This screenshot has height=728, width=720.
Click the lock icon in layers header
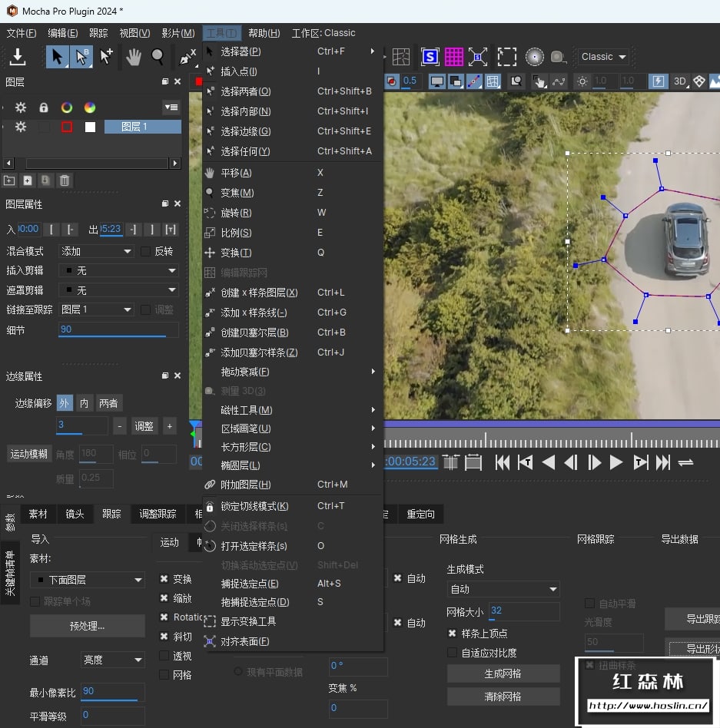[x=44, y=108]
